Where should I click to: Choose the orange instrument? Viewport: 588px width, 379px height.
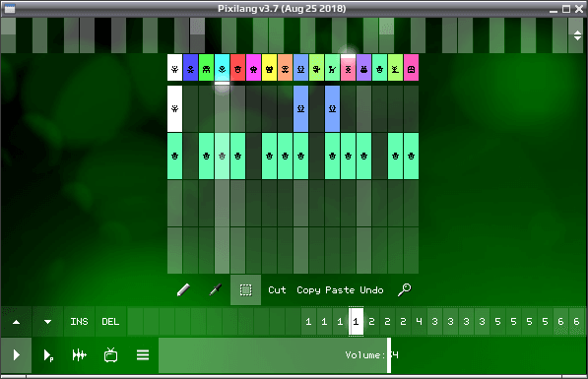(x=285, y=68)
